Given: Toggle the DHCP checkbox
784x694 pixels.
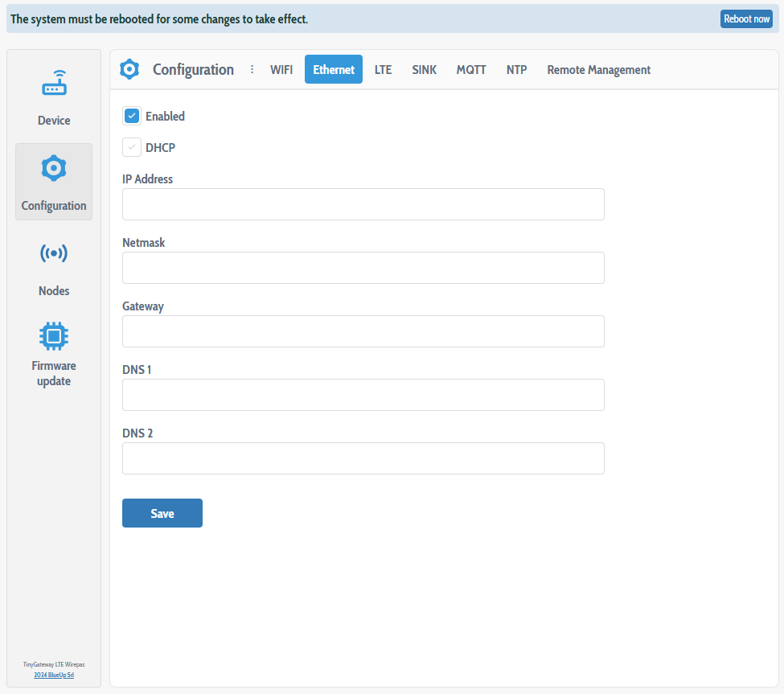Looking at the screenshot, I should [133, 148].
